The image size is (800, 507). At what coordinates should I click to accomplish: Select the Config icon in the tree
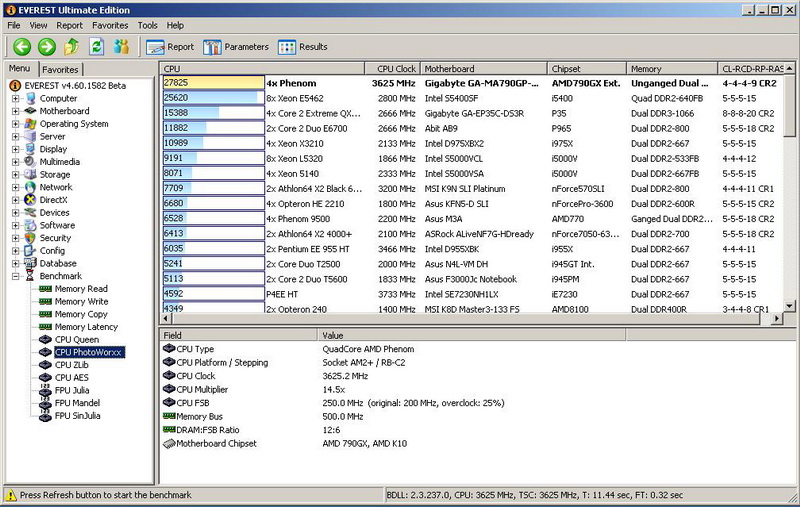pyautogui.click(x=31, y=250)
